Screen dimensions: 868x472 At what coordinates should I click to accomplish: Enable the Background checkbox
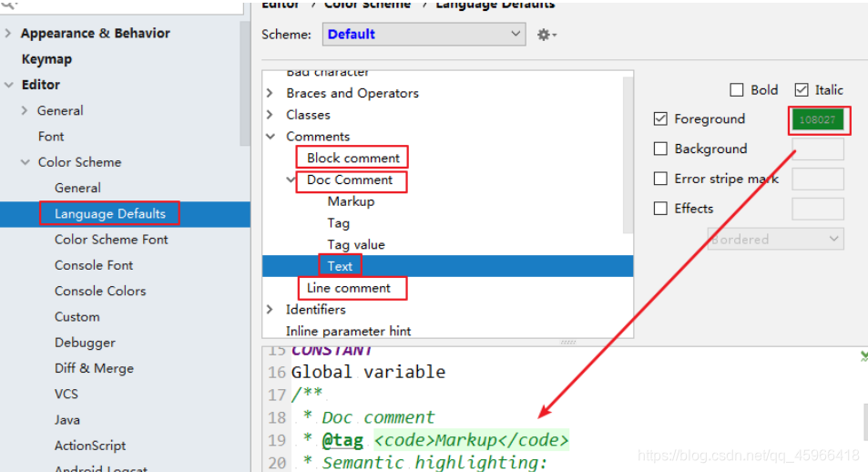(660, 149)
